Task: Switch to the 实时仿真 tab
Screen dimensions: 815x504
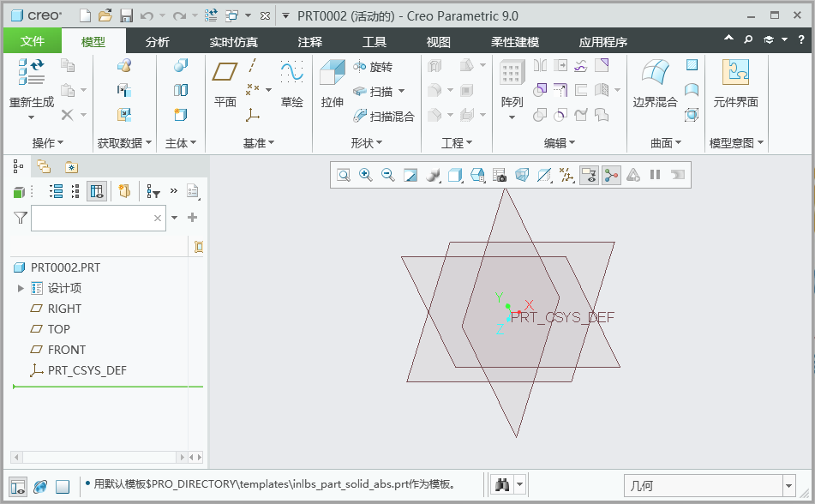Action: (234, 42)
